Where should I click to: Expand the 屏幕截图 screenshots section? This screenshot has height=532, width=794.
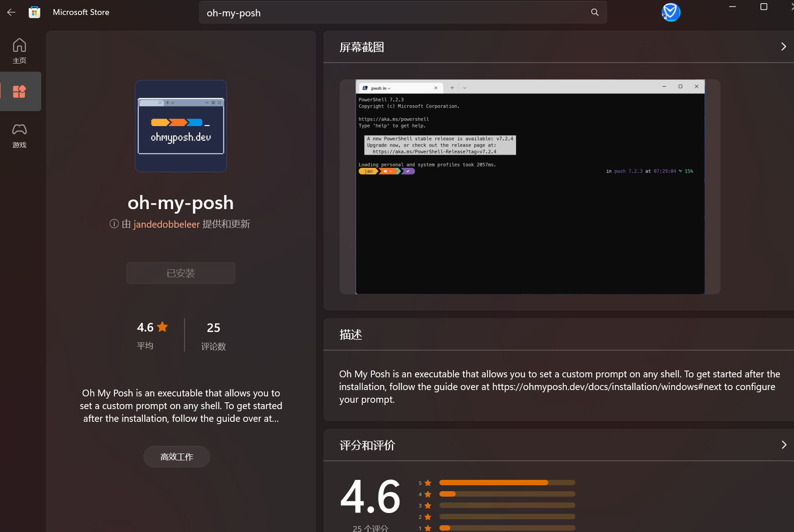pyautogui.click(x=783, y=46)
